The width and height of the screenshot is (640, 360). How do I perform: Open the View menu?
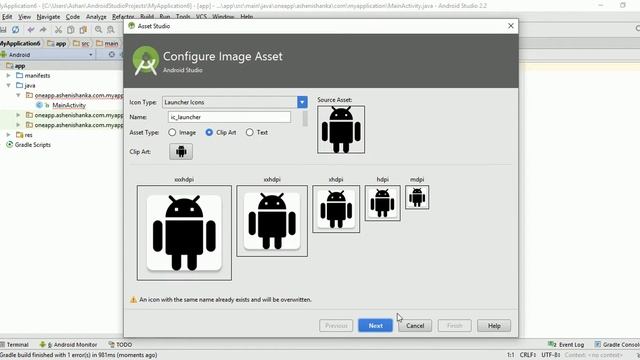(24, 17)
